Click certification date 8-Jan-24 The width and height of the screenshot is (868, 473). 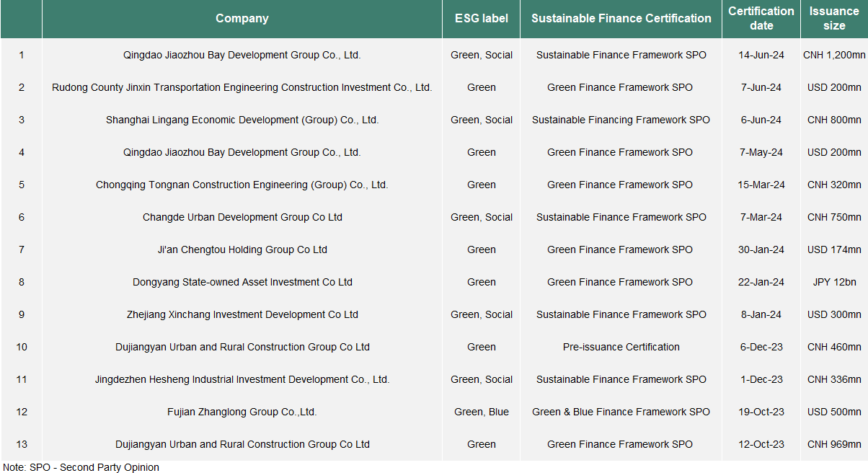pyautogui.click(x=761, y=314)
